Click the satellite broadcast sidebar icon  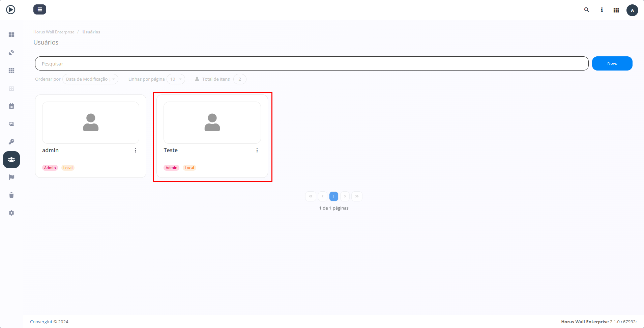[11, 53]
